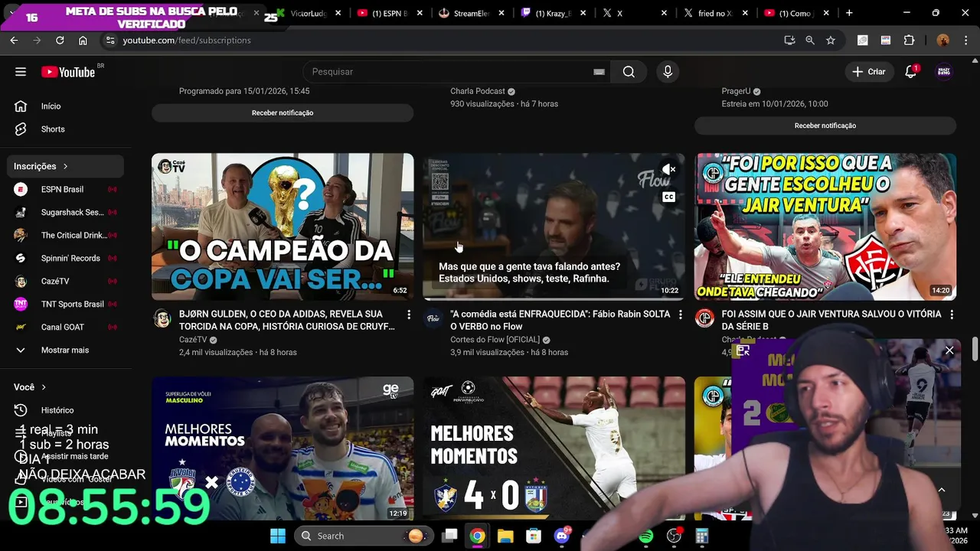The height and width of the screenshot is (551, 980).
Task: Bookmark this page with the star
Action: [x=831, y=41]
